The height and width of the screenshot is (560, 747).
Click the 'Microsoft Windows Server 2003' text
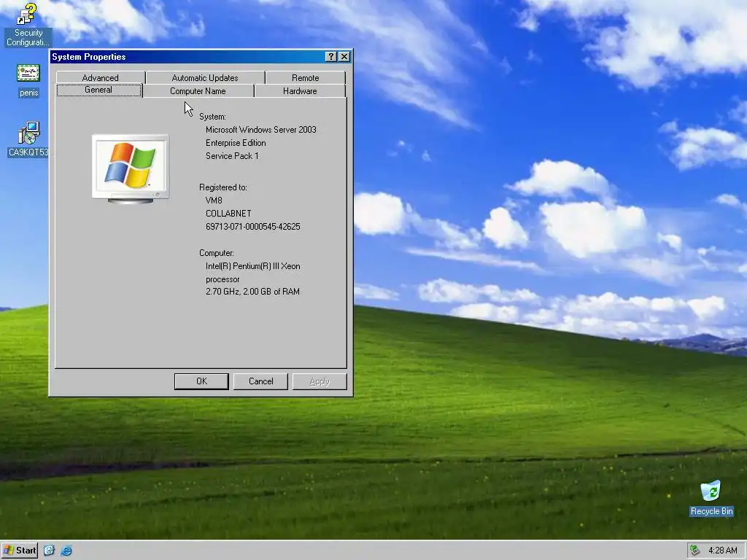[261, 130]
